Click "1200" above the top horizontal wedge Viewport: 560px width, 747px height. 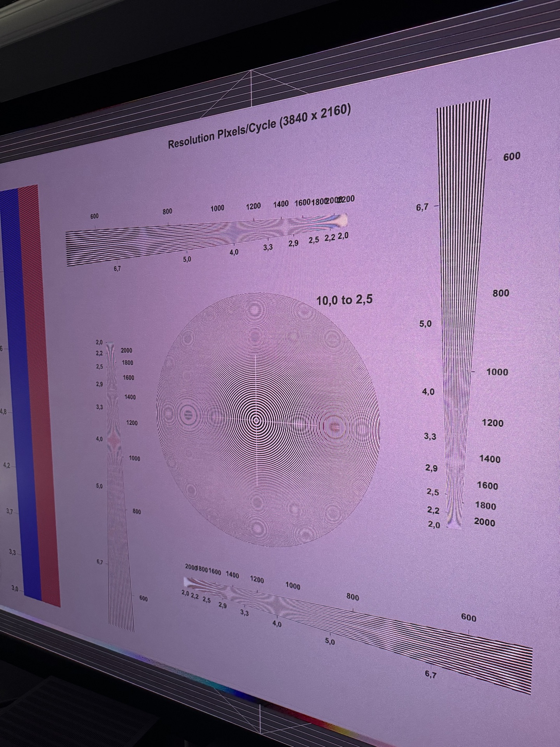click(253, 206)
